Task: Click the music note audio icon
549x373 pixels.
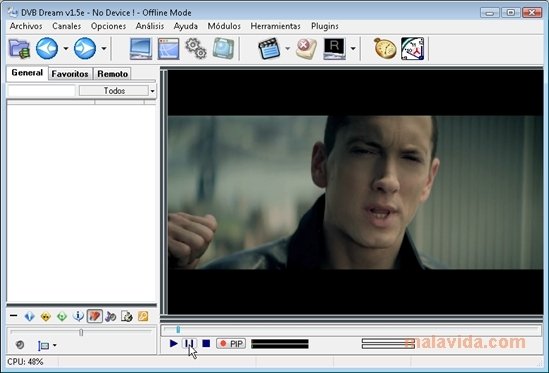Action: pyautogui.click(x=110, y=317)
